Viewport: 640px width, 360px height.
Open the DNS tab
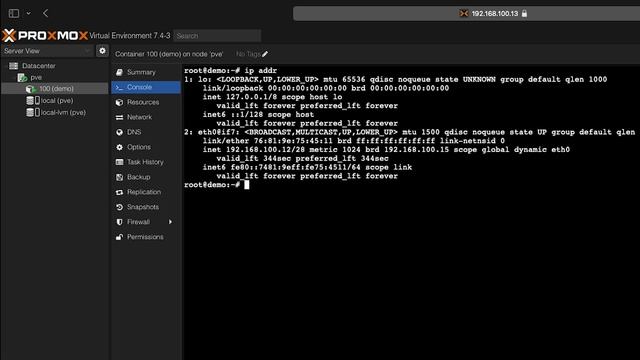pyautogui.click(x=146, y=132)
